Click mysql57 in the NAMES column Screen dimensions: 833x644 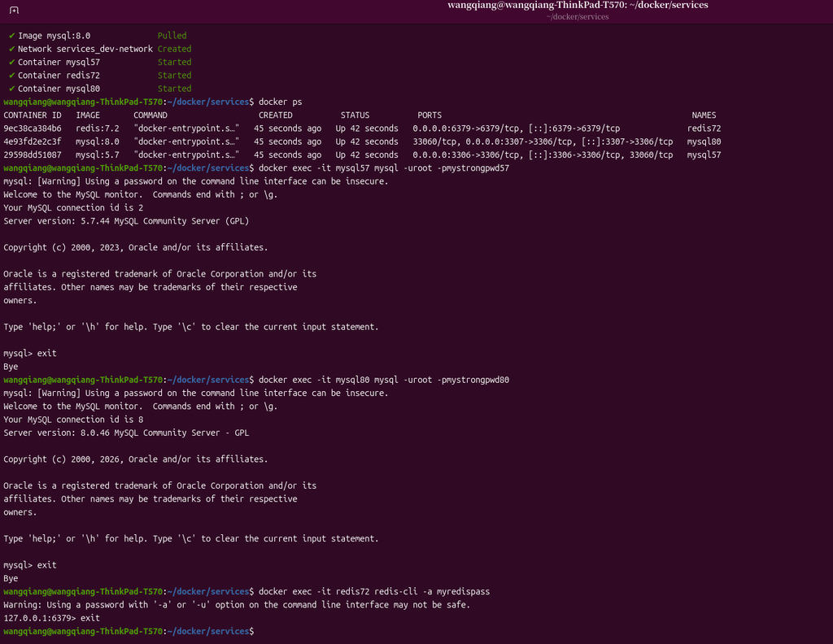point(704,155)
